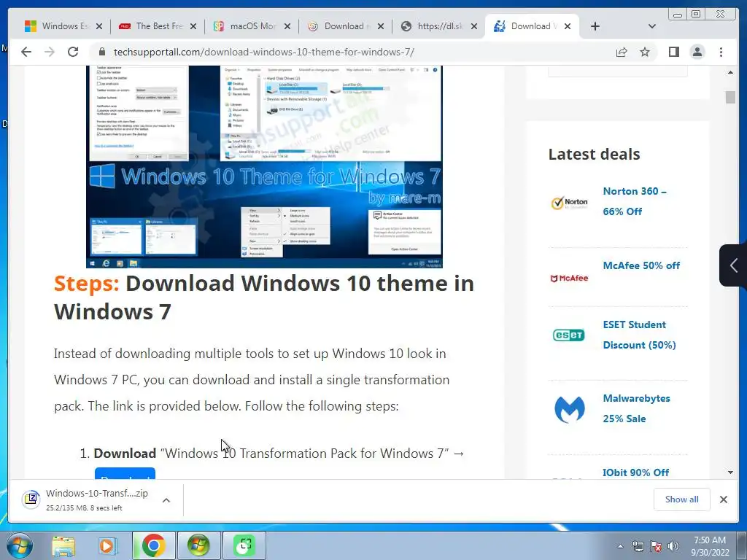Viewport: 747px width, 560px height.
Task: Expand the tab search dropdown
Action: pos(652,26)
